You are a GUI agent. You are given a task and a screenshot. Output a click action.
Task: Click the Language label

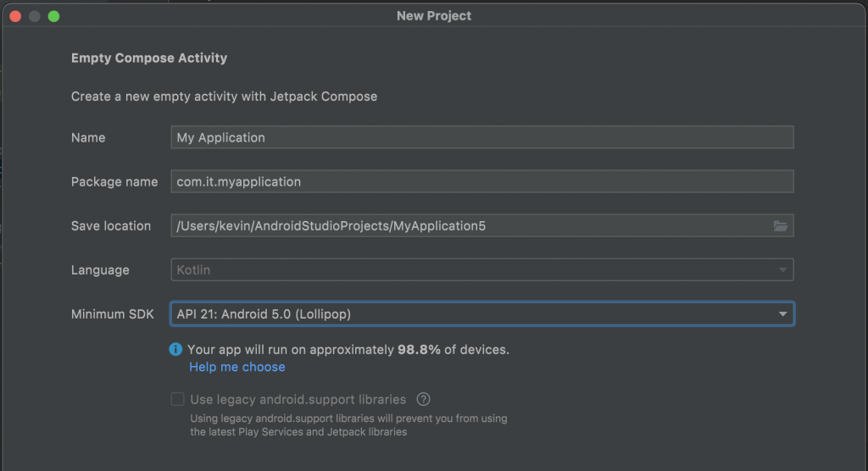click(100, 270)
